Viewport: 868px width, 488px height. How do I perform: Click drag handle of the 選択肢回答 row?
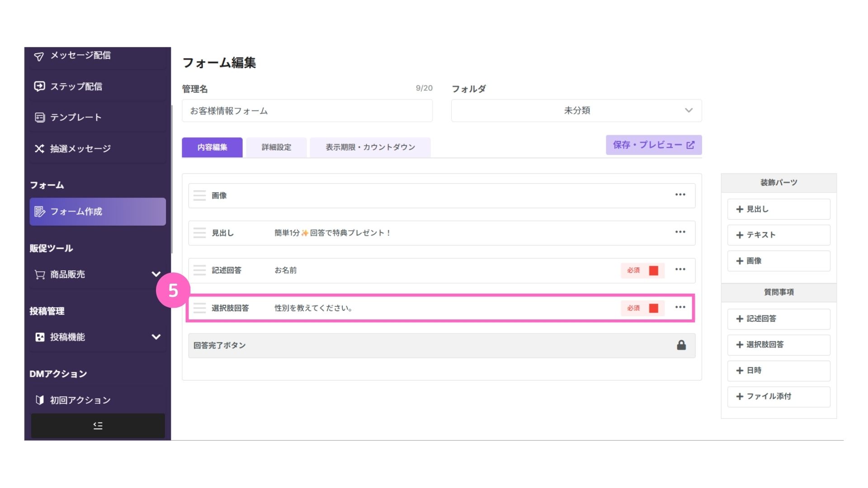(x=199, y=308)
